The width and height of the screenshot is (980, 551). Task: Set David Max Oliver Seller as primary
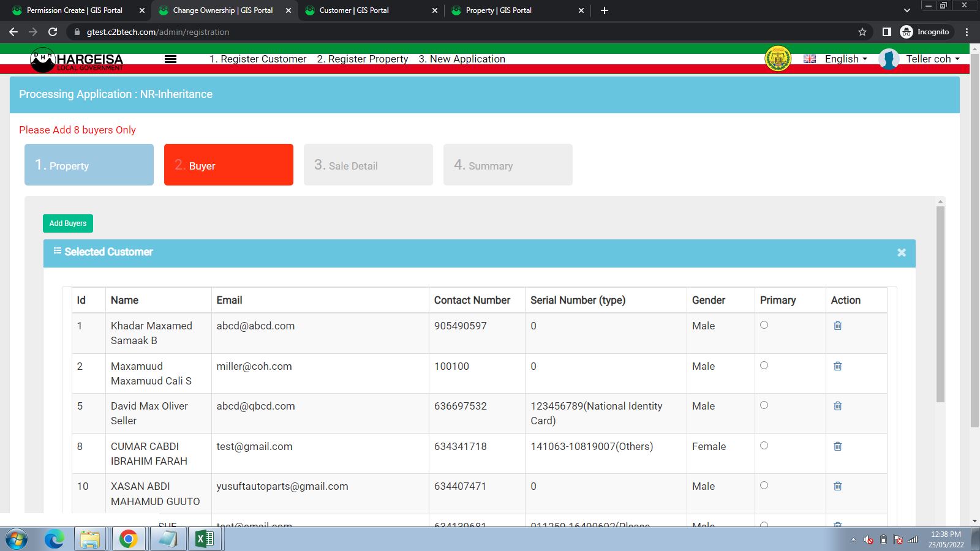coord(764,405)
